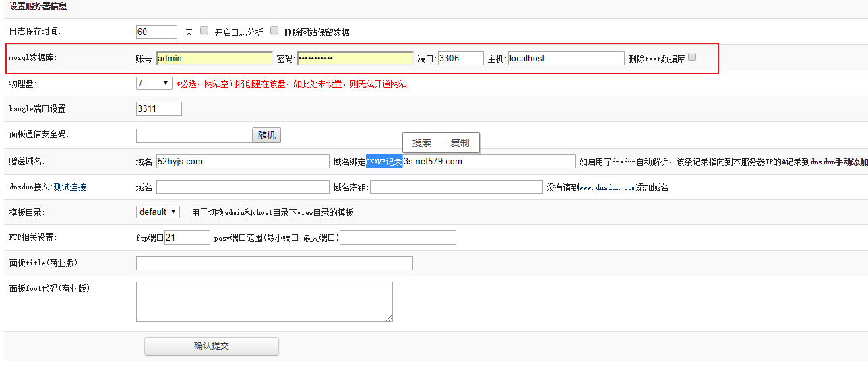Click the 主机 localhost field
868x376 pixels.
coord(565,59)
